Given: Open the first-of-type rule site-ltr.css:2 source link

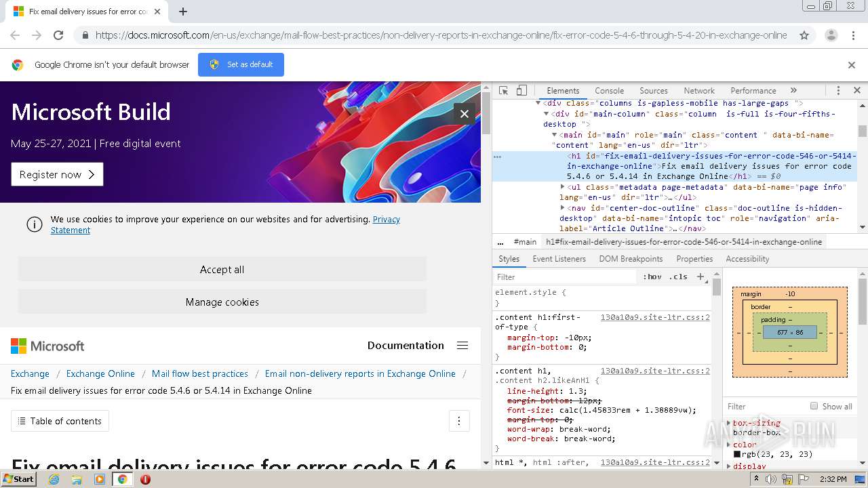Looking at the screenshot, I should (655, 317).
